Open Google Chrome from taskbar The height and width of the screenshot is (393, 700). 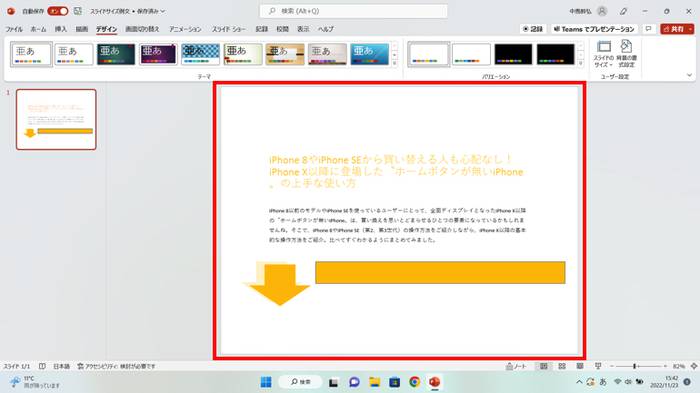click(415, 382)
